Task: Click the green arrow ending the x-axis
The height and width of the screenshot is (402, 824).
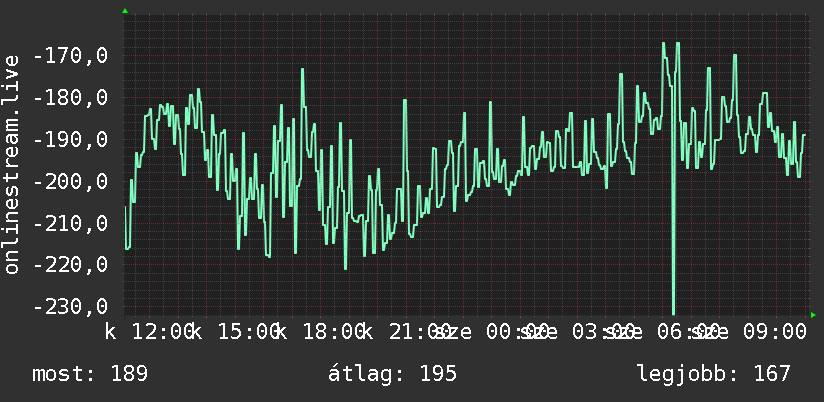Action: [x=813, y=315]
